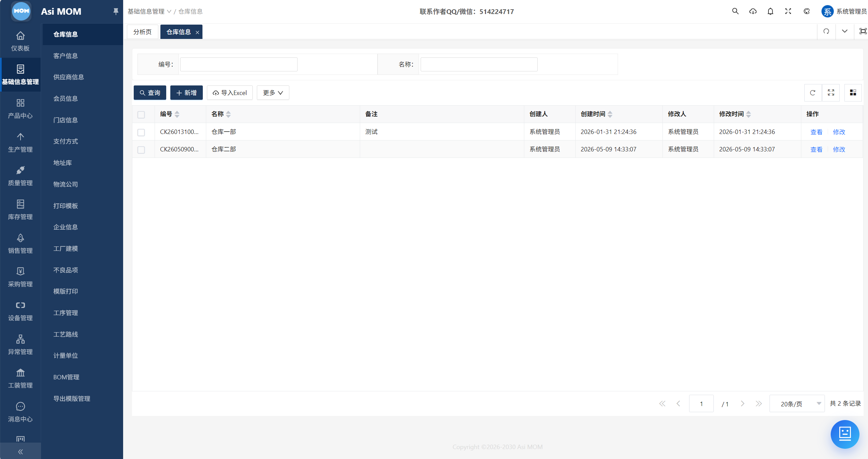Expand the tab bar chevron dropdown

coord(844,31)
